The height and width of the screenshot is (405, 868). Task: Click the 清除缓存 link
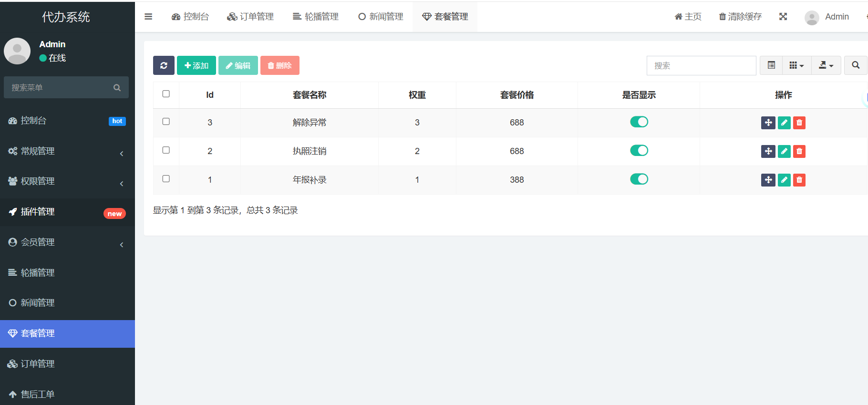tap(740, 17)
